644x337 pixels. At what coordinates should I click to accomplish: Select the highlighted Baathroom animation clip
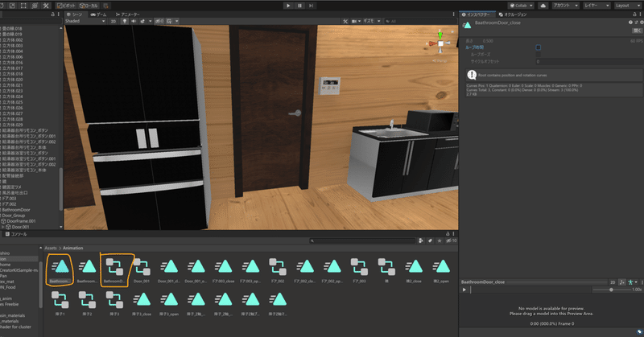[60, 269]
